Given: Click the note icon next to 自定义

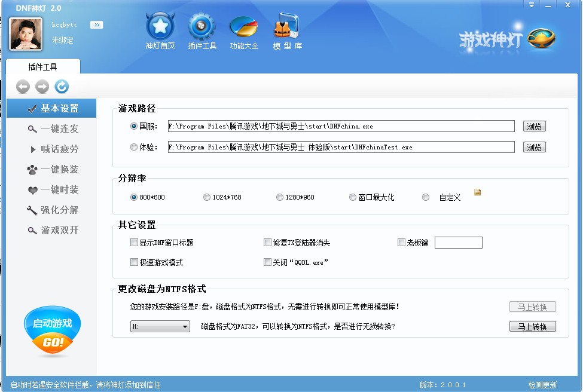Looking at the screenshot, I should 477,192.
